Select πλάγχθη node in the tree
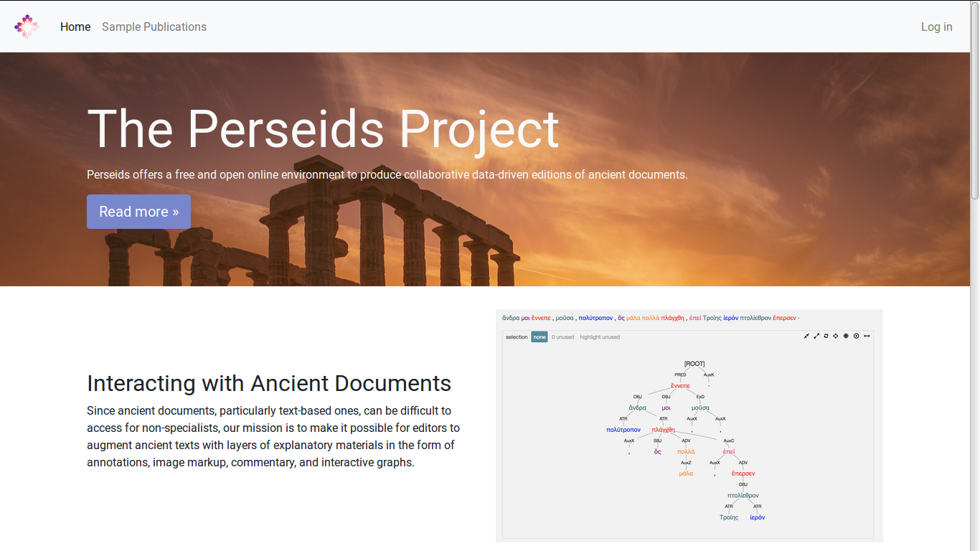 pyautogui.click(x=663, y=430)
